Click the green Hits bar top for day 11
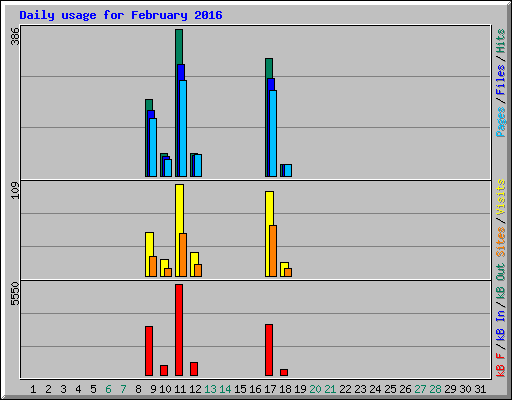The image size is (512, 400). (179, 47)
